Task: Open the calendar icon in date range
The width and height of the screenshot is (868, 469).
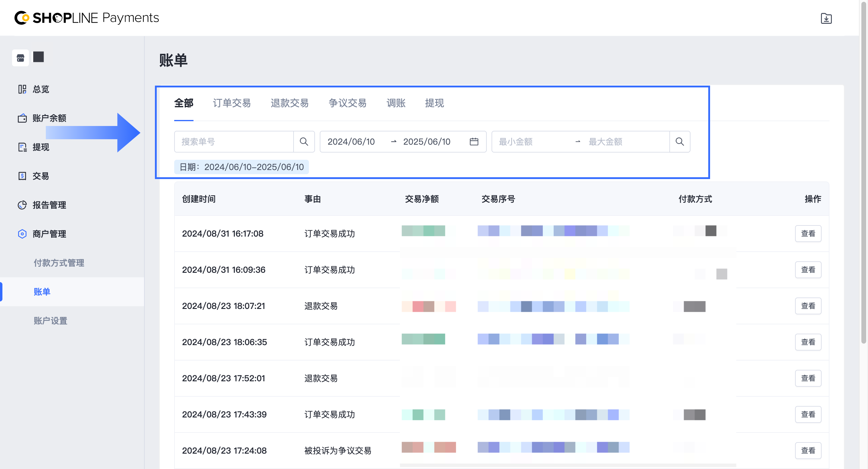Action: click(474, 141)
